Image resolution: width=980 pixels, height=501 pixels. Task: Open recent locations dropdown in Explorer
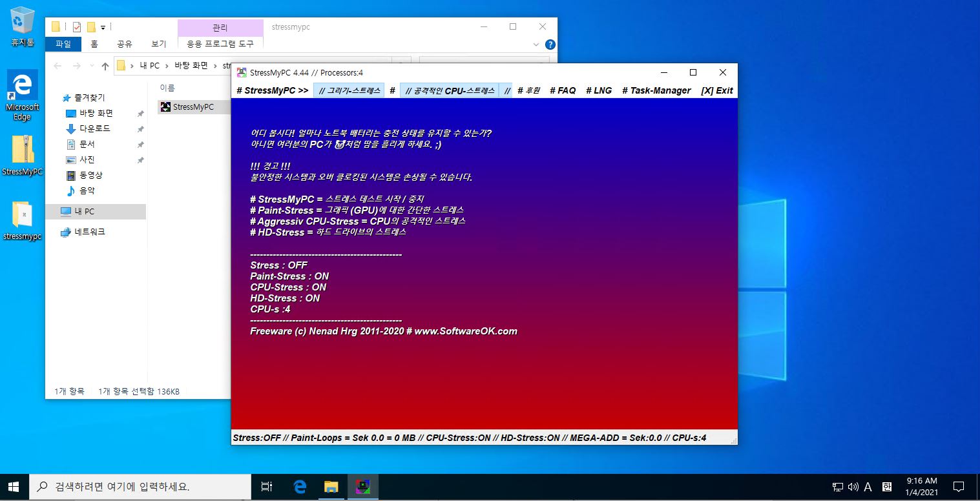[90, 66]
